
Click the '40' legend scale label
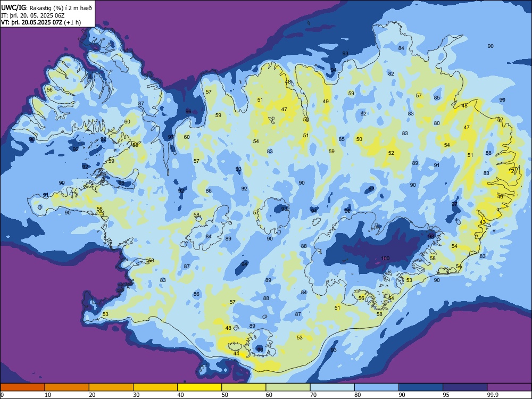click(180, 395)
